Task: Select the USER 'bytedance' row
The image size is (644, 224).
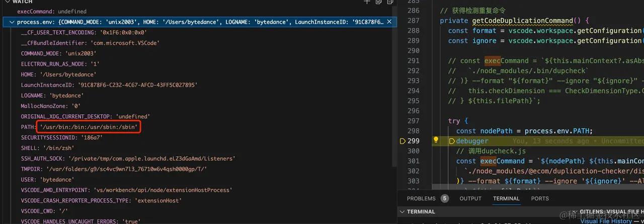Action: pyautogui.click(x=199, y=180)
